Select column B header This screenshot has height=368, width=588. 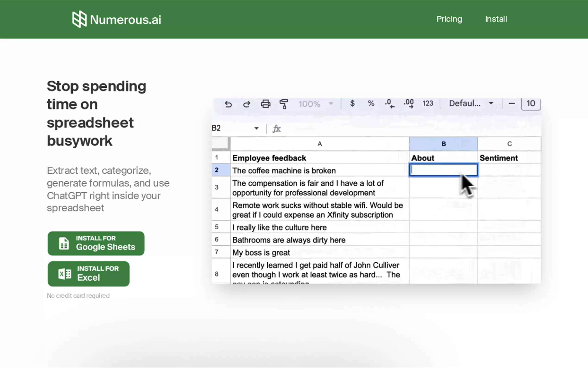[443, 144]
